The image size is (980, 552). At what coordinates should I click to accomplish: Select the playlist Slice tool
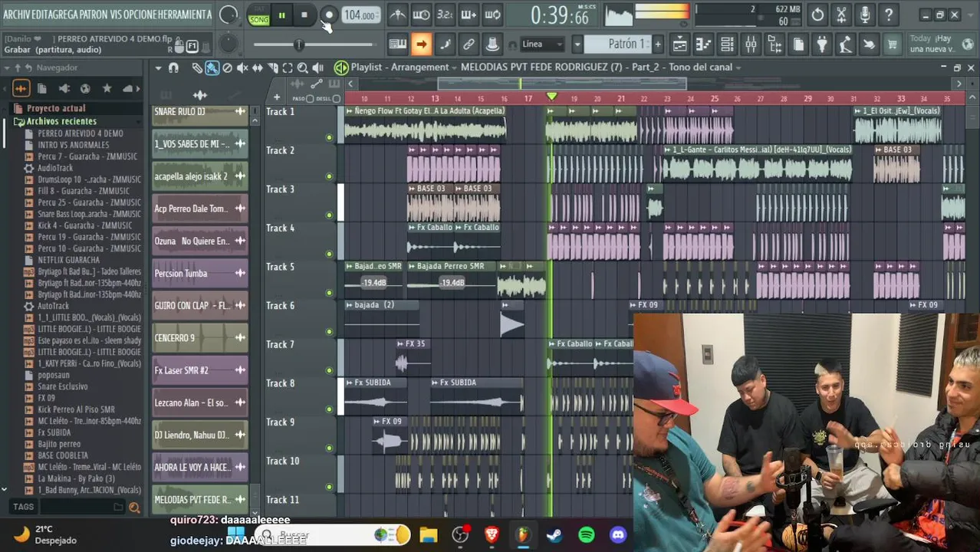point(272,67)
